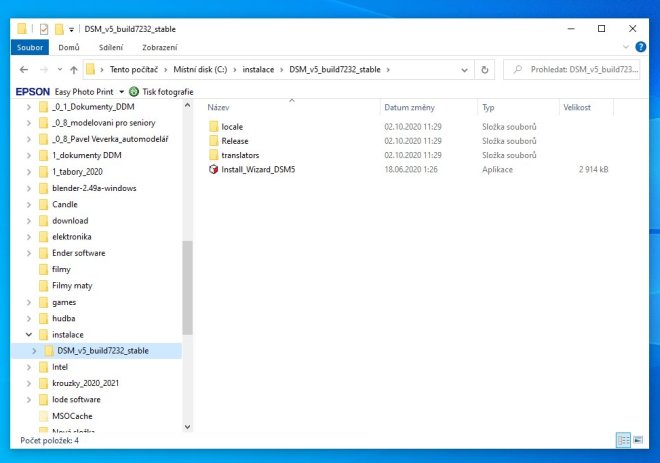Expand the Ender software folder node
This screenshot has height=463, width=660.
coord(29,253)
